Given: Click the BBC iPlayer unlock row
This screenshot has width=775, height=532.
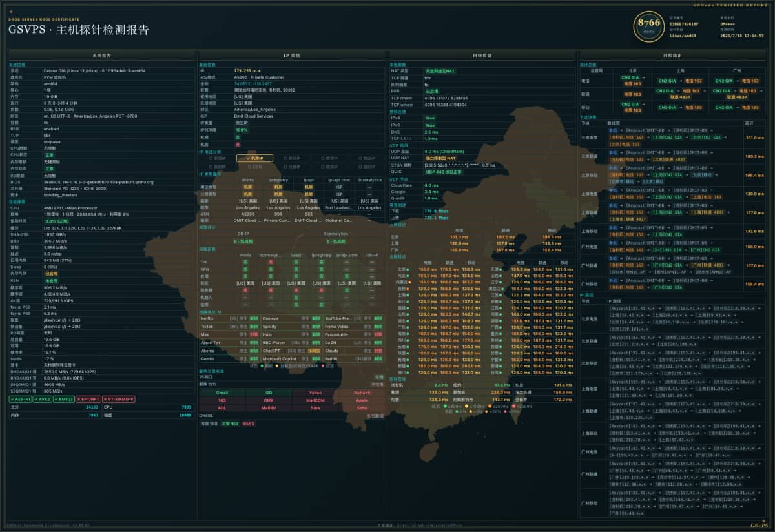Looking at the screenshot, I should [291, 343].
